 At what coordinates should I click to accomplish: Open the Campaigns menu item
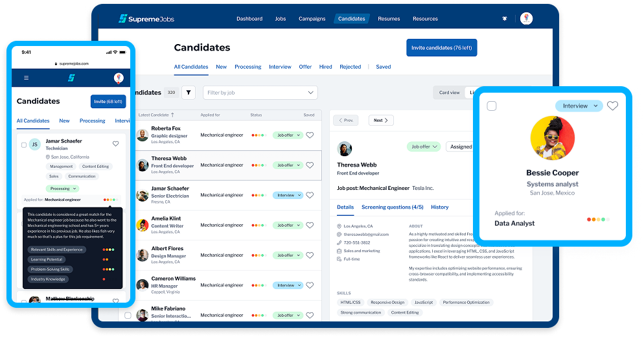[312, 19]
